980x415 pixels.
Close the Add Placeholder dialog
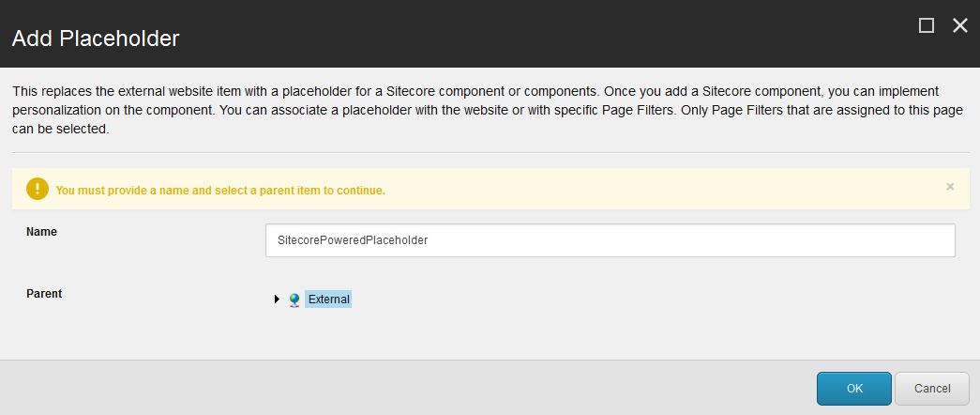pyautogui.click(x=959, y=26)
